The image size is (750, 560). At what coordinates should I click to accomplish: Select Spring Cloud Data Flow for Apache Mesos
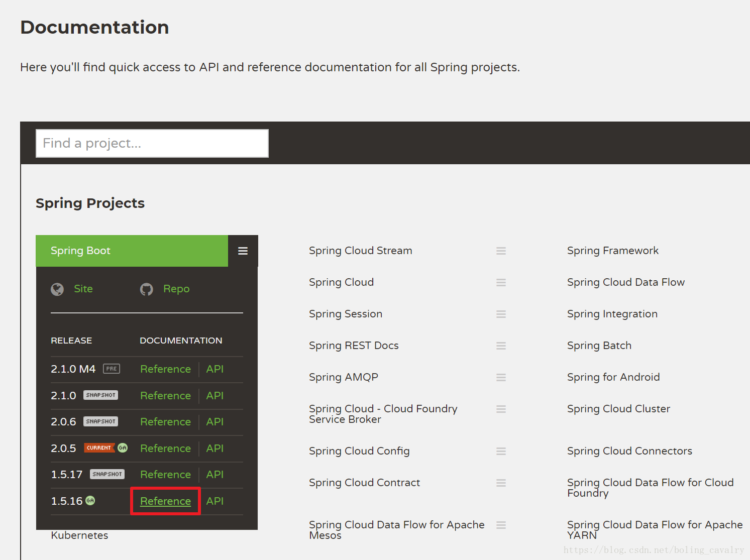click(397, 530)
